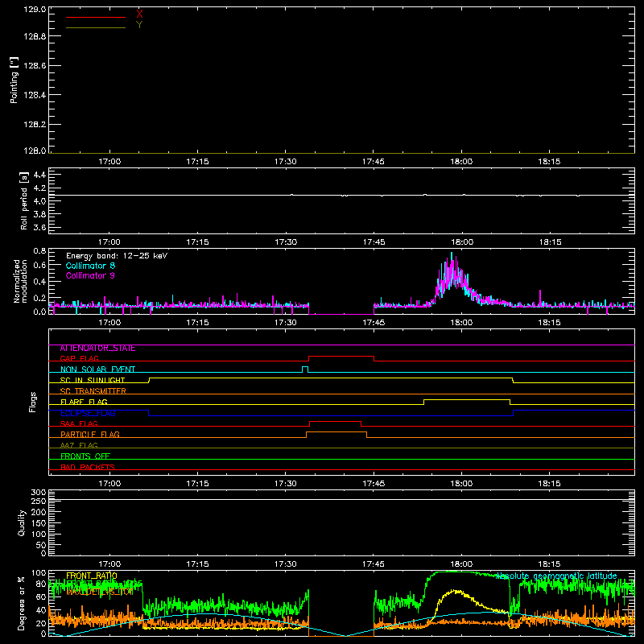Select the 'Energy band: 12-25 keV' text
The width and height of the screenshot is (644, 644).
pos(117,256)
